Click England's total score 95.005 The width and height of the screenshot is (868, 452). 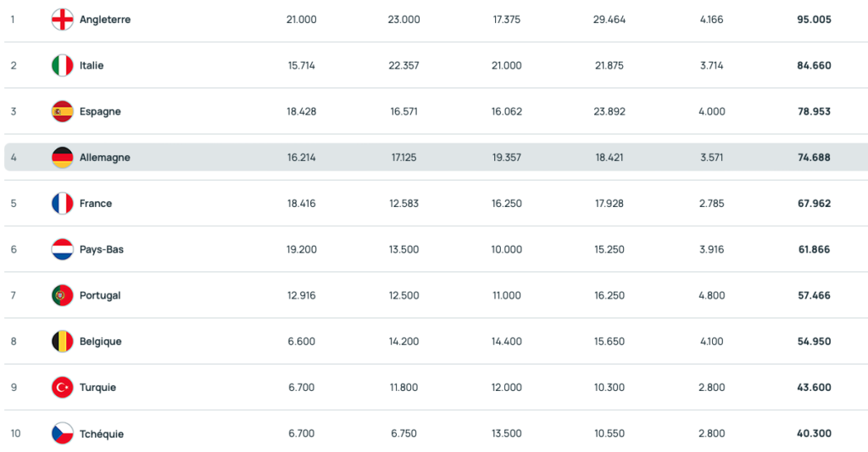(x=814, y=20)
